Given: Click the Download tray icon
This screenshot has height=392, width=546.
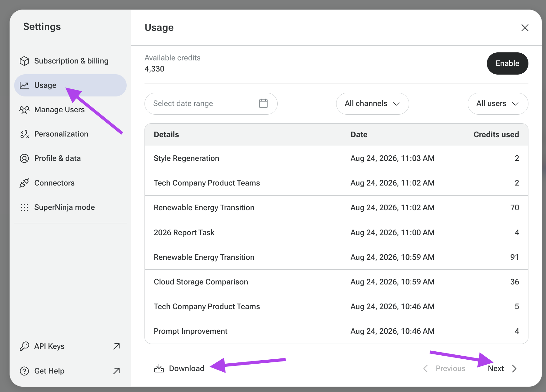Looking at the screenshot, I should pos(159,368).
